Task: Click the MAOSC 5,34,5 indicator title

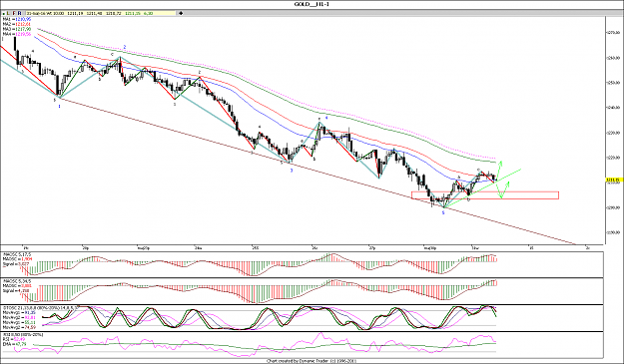Action: [x=17, y=281]
